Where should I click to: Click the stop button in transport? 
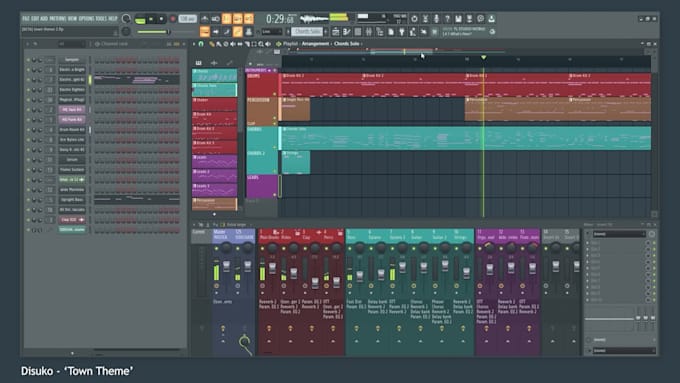161,19
